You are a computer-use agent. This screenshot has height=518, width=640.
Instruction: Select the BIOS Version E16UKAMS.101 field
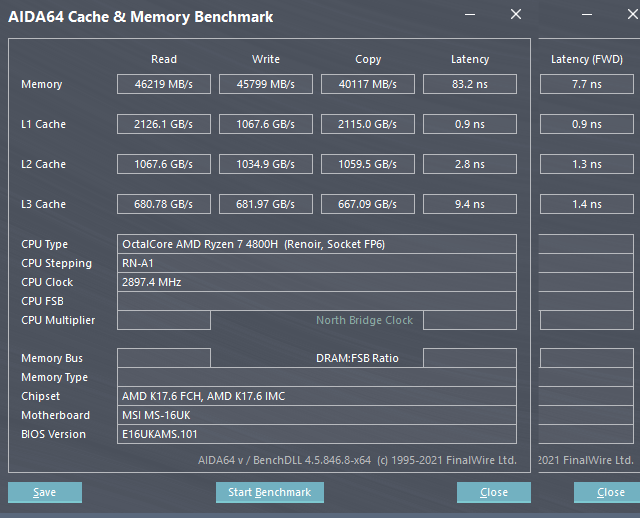[317, 434]
